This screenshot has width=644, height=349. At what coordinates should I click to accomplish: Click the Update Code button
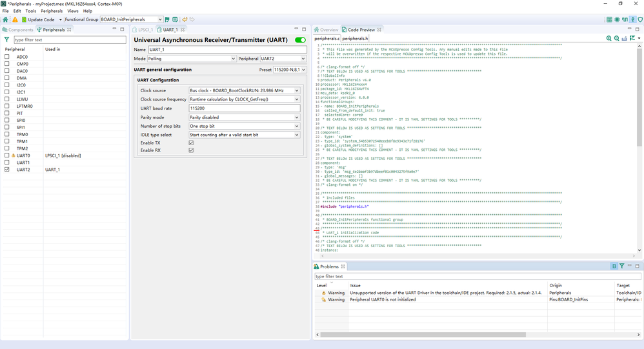pos(38,19)
